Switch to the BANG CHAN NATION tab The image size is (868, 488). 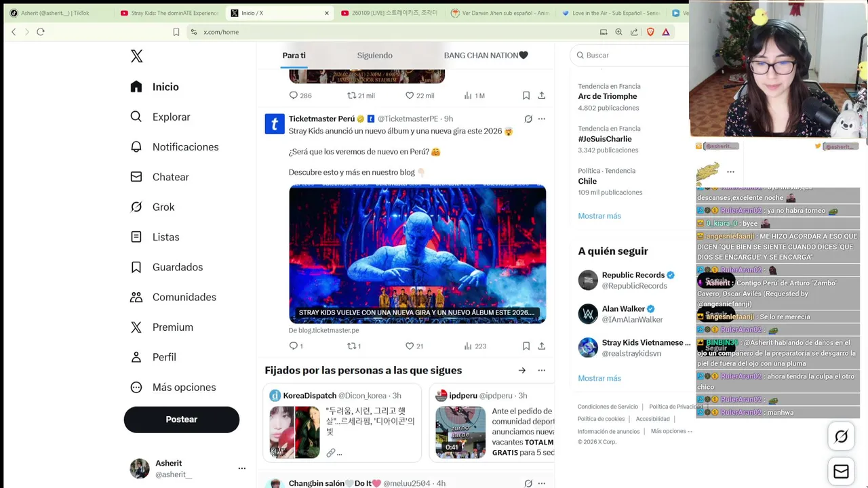(486, 56)
